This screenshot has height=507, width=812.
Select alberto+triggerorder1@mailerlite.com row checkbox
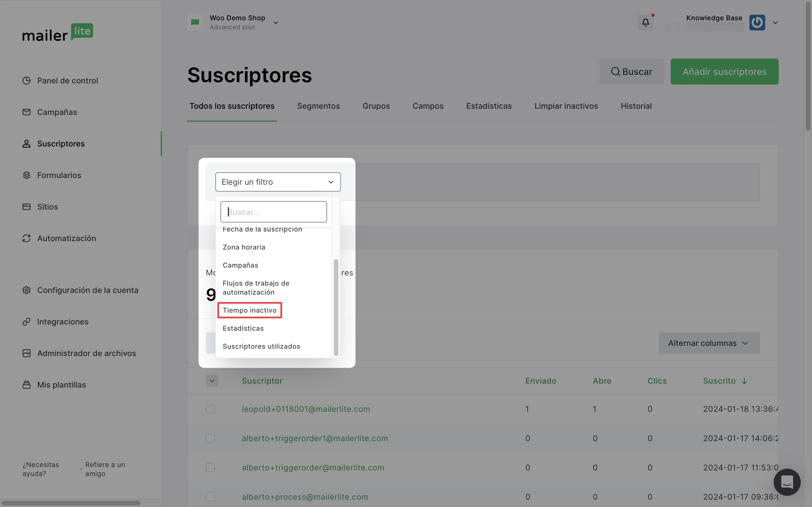pyautogui.click(x=210, y=438)
